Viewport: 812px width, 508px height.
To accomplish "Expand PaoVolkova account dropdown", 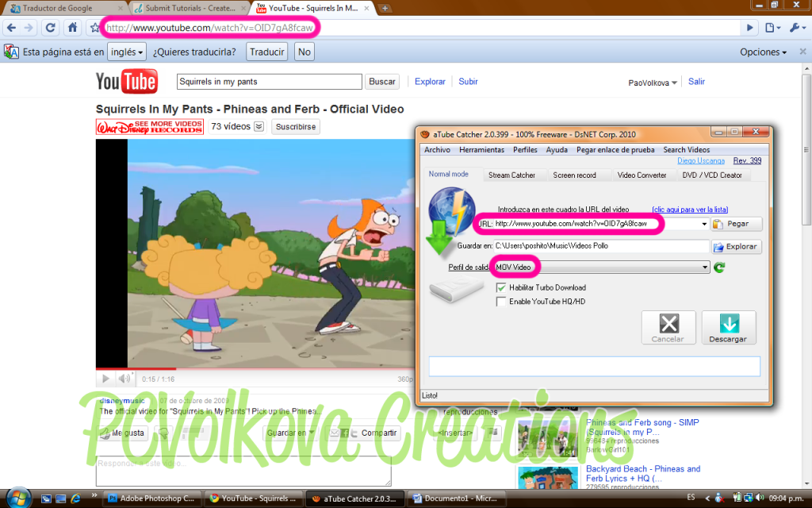I will coord(653,83).
